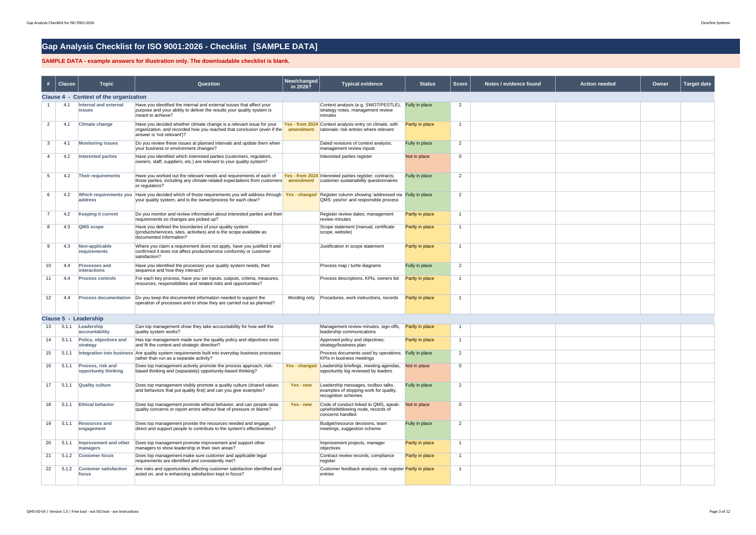This screenshot has height=535, width=756.
Task: Click the 'Yes - changed' cell in row 6
Action: click(x=301, y=201)
